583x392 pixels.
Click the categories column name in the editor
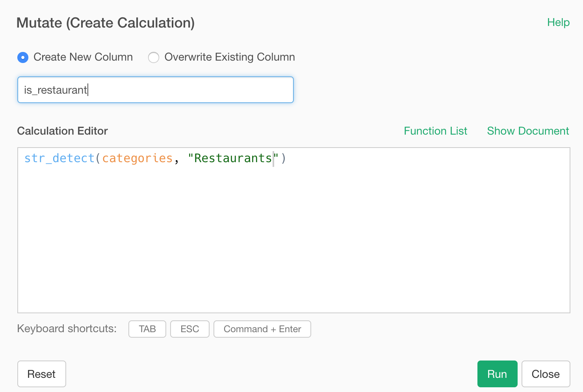click(x=137, y=158)
